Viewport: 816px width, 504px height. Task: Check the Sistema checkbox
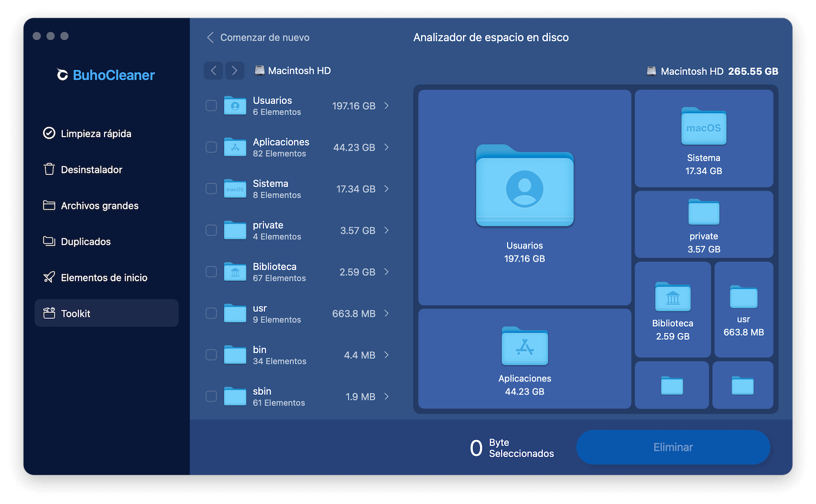[x=211, y=189]
